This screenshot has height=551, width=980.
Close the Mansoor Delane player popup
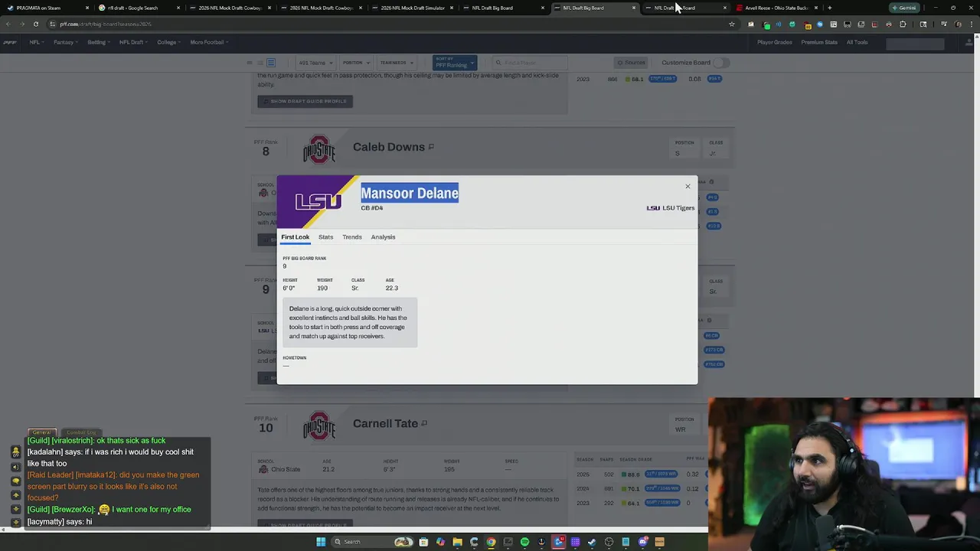[688, 186]
